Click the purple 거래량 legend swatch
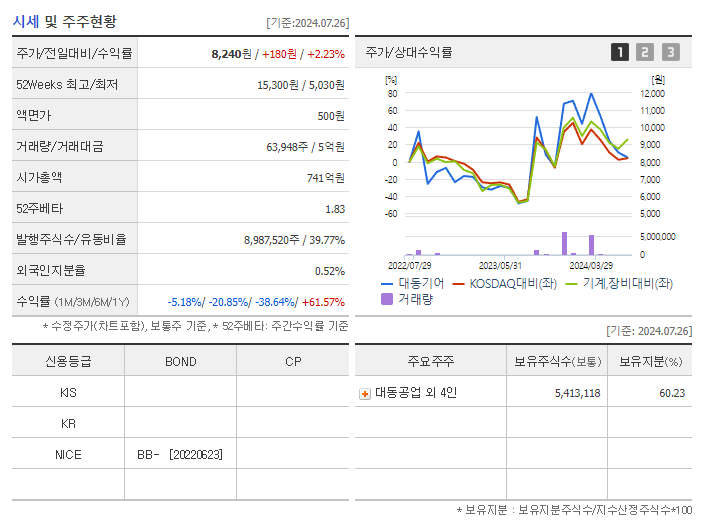The height and width of the screenshot is (525, 702). (x=387, y=299)
